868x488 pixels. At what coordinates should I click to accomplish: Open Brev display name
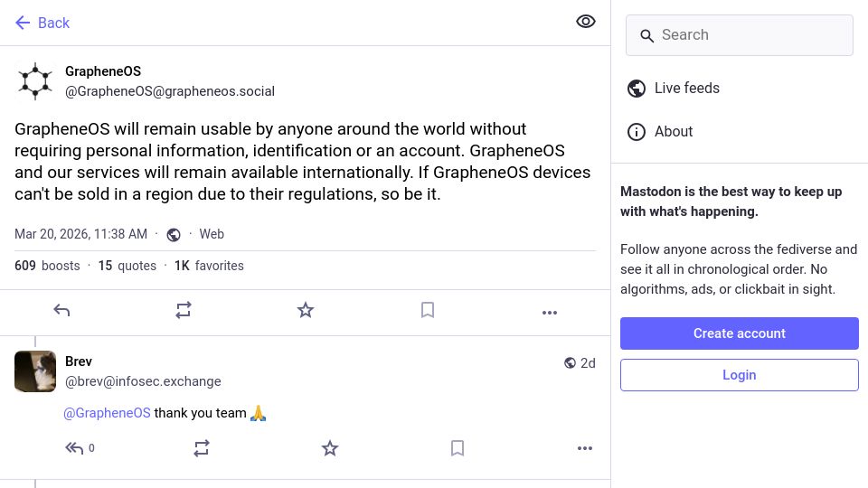point(79,361)
